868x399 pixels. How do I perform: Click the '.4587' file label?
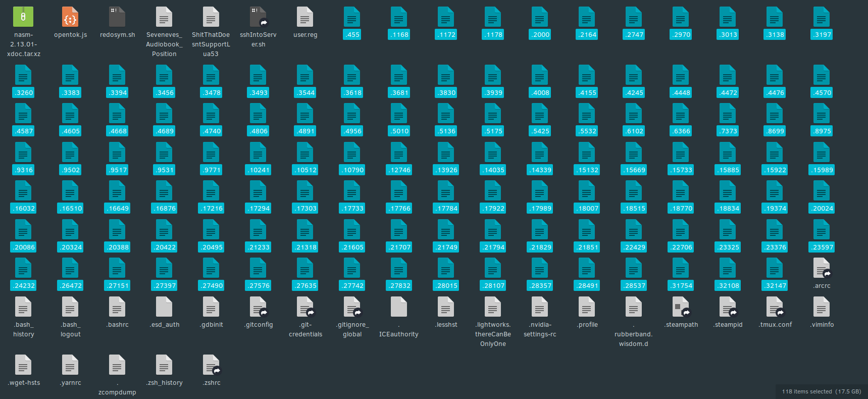coord(23,131)
